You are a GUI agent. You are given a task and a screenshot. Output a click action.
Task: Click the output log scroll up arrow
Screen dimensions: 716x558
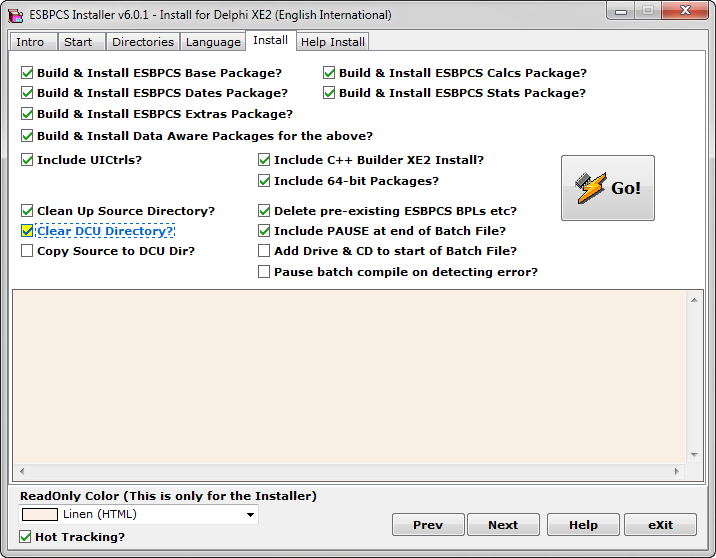(x=694, y=300)
